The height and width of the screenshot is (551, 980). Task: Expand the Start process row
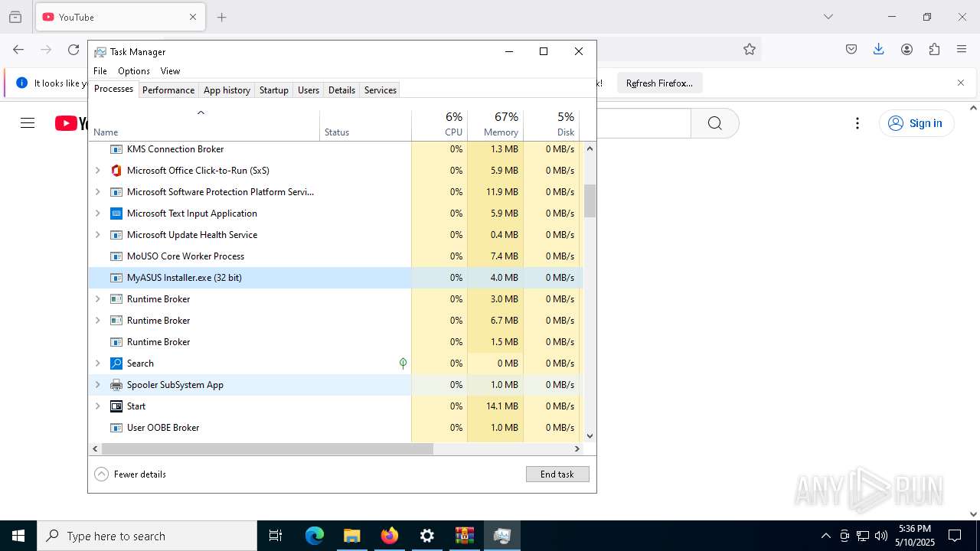click(x=97, y=406)
